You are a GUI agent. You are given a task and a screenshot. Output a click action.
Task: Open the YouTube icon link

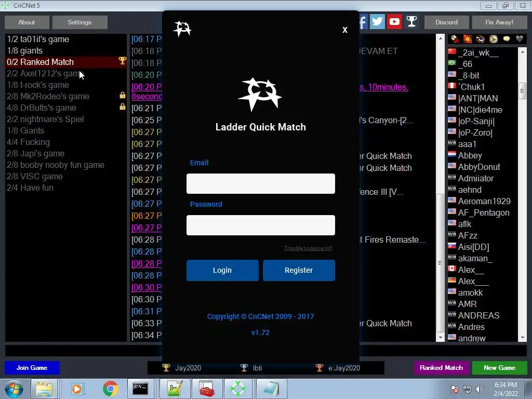(x=394, y=22)
